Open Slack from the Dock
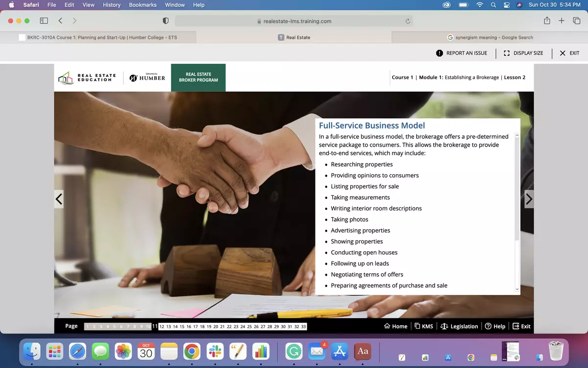 [x=215, y=351]
